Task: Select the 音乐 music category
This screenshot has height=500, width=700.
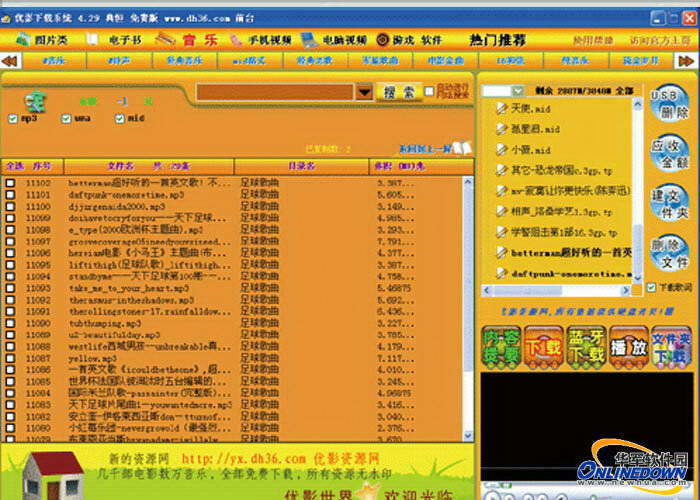Action: coord(188,40)
